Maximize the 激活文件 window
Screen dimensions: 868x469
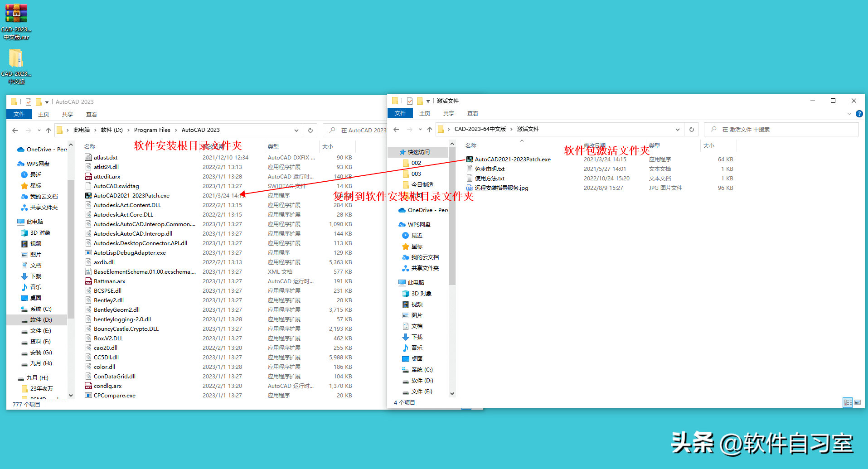833,101
